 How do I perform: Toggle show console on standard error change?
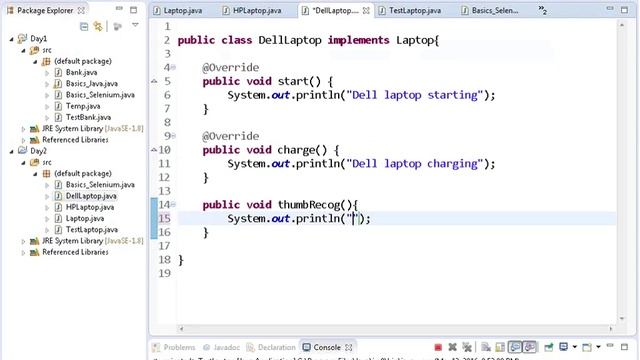[530, 347]
